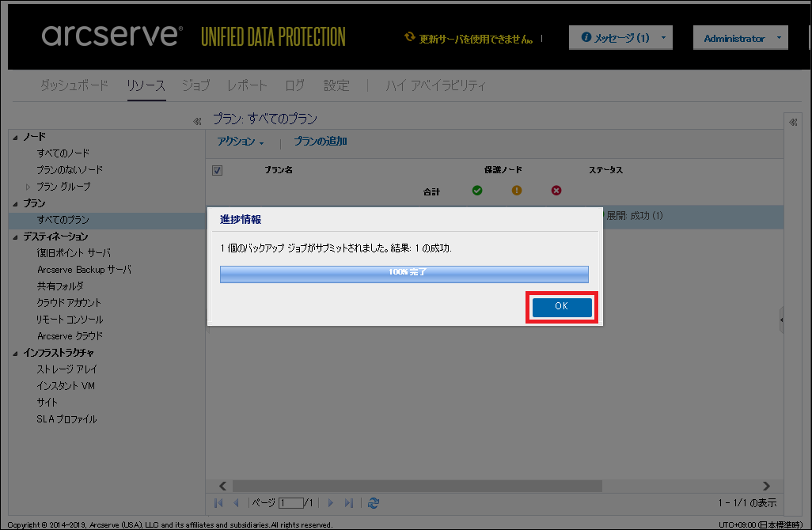Go to the first page

(218, 502)
